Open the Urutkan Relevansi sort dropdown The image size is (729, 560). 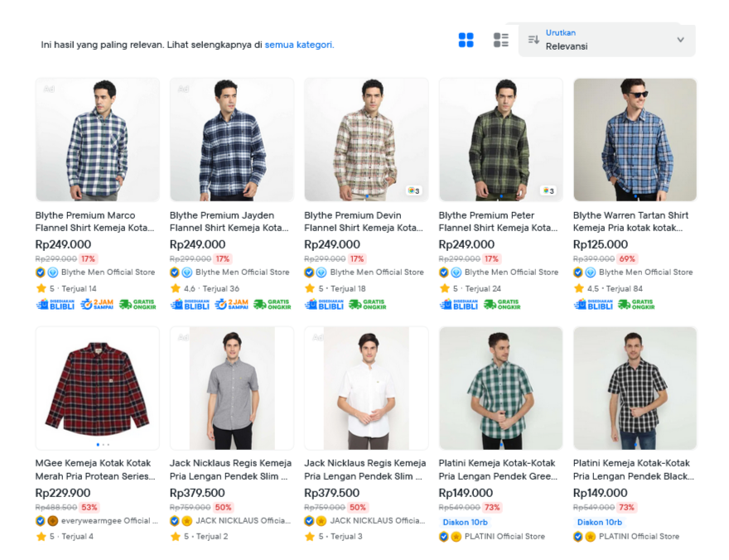click(606, 40)
